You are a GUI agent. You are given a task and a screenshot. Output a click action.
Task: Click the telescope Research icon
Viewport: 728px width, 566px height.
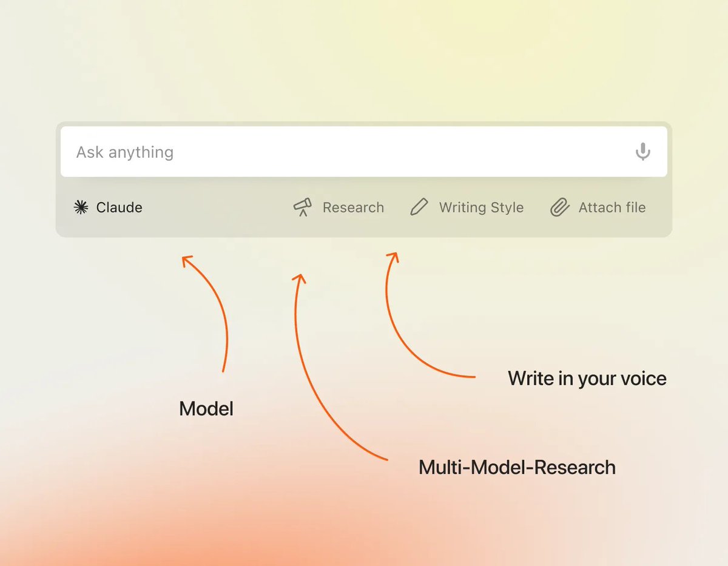303,207
